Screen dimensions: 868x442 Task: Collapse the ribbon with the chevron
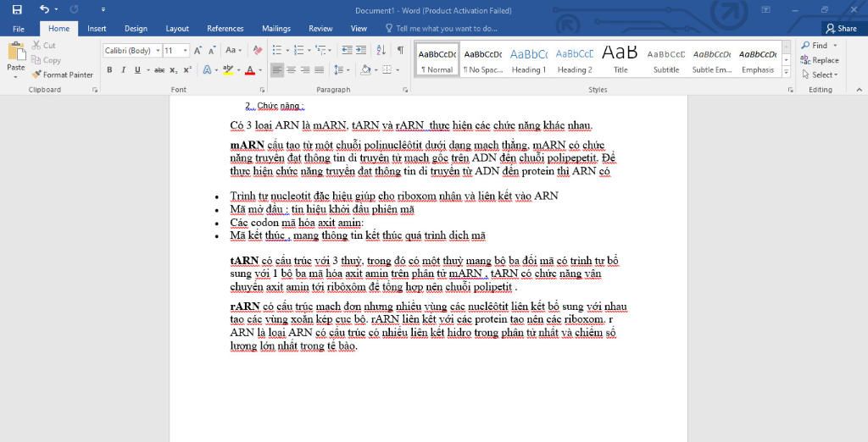point(860,90)
